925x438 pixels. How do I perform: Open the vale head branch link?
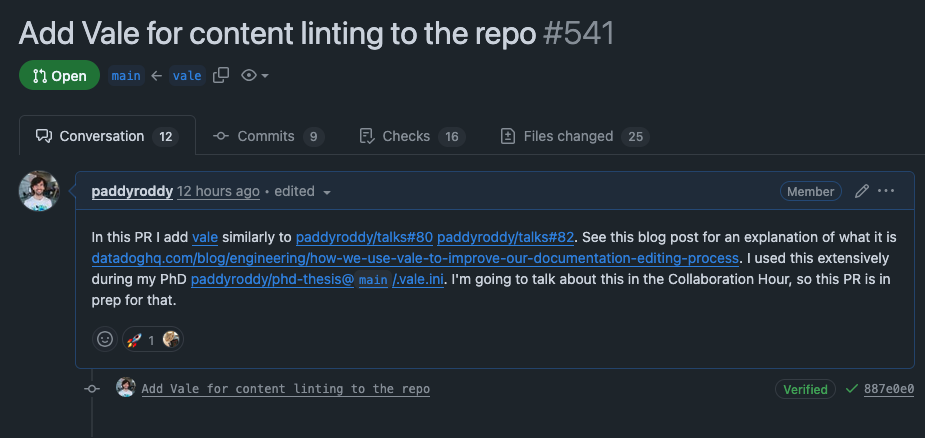point(187,75)
